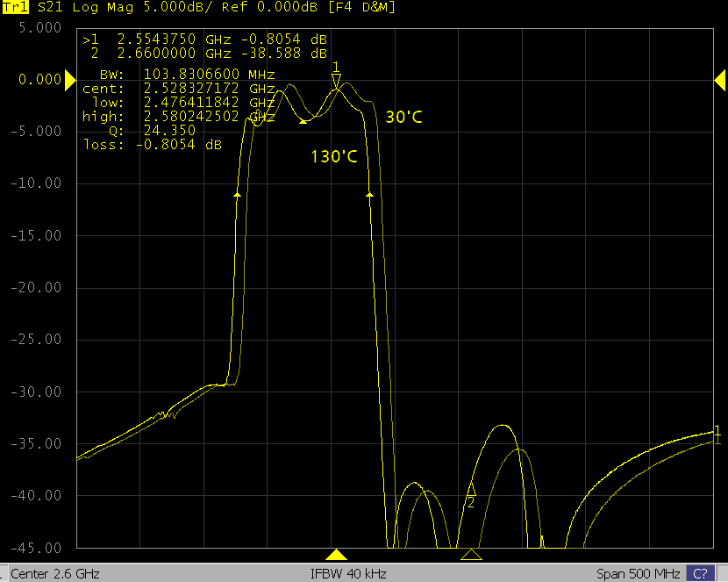Screen dimensions: 728x582
Task: Click the left bandwidth cutoff marker arrow
Action: 237,193
